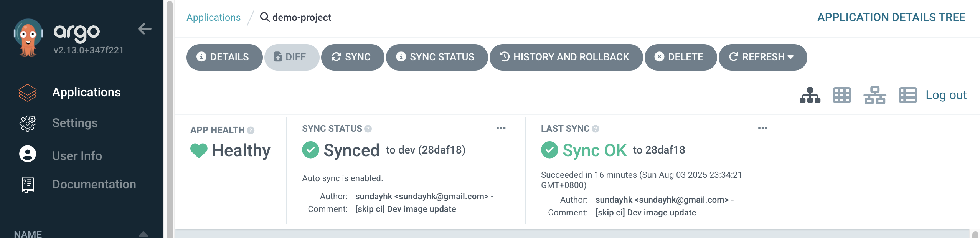
Task: Click Sync Status author 'sundayhk <sundayhk@gmail.com>'
Action: point(422,196)
